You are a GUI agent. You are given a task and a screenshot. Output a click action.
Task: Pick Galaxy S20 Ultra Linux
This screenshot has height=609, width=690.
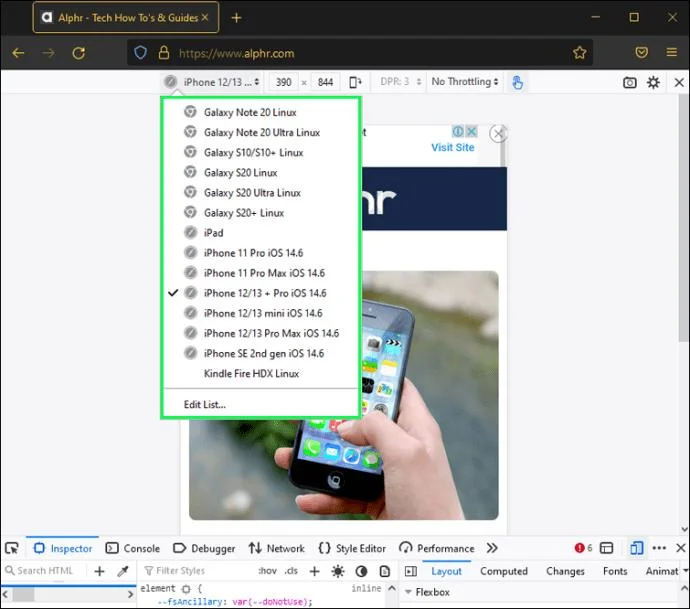click(260, 193)
